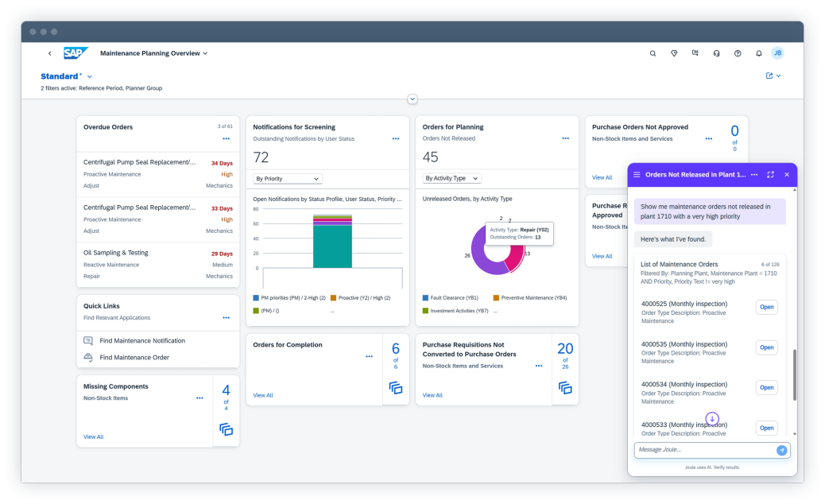
Task: Click the Message Joule input field
Action: pos(699,450)
